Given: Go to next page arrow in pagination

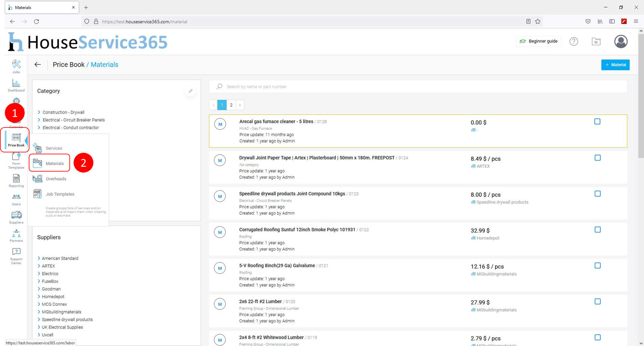Looking at the screenshot, I should tap(240, 105).
